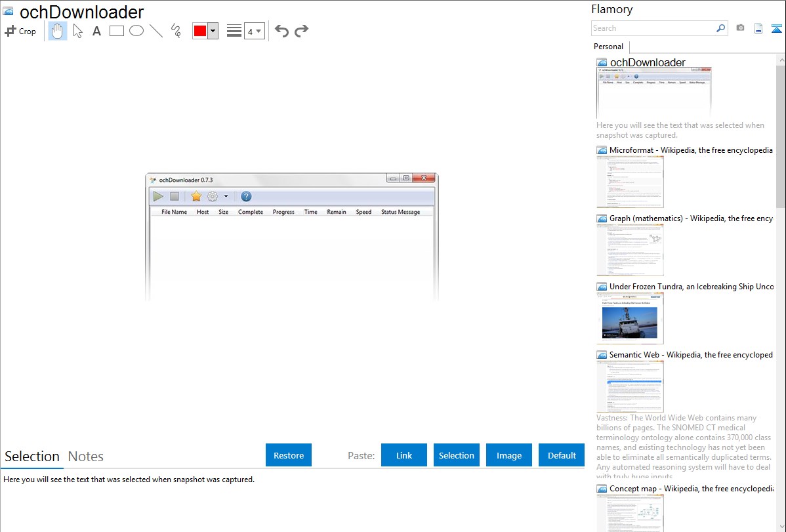The width and height of the screenshot is (786, 532).
Task: Click the blue help question icon
Action: 246,196
